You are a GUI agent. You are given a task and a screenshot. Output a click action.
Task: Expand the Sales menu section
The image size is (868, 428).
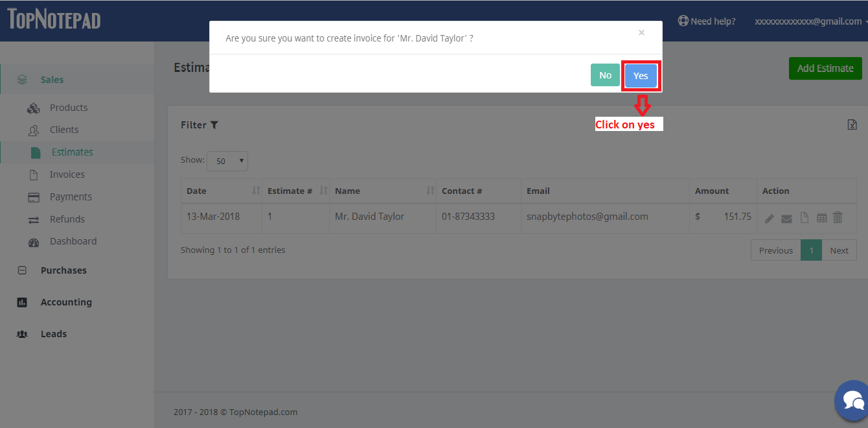point(77,80)
